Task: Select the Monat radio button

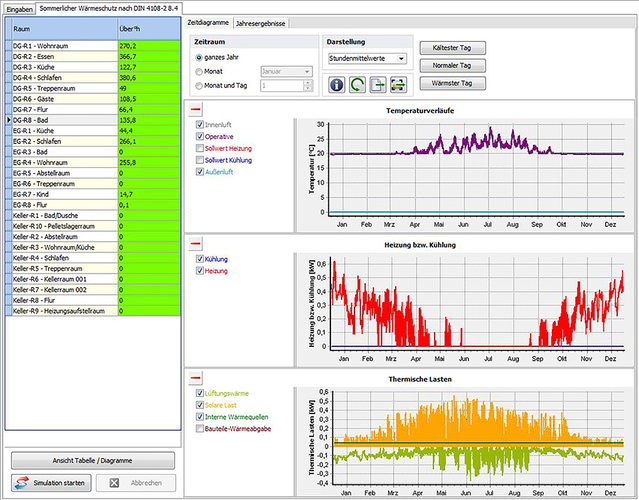Action: pyautogui.click(x=198, y=73)
